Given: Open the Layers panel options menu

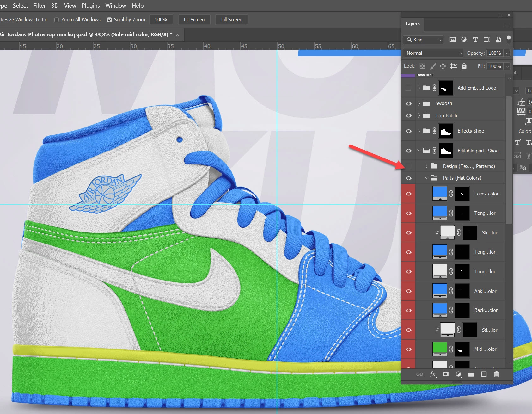Looking at the screenshot, I should point(508,24).
